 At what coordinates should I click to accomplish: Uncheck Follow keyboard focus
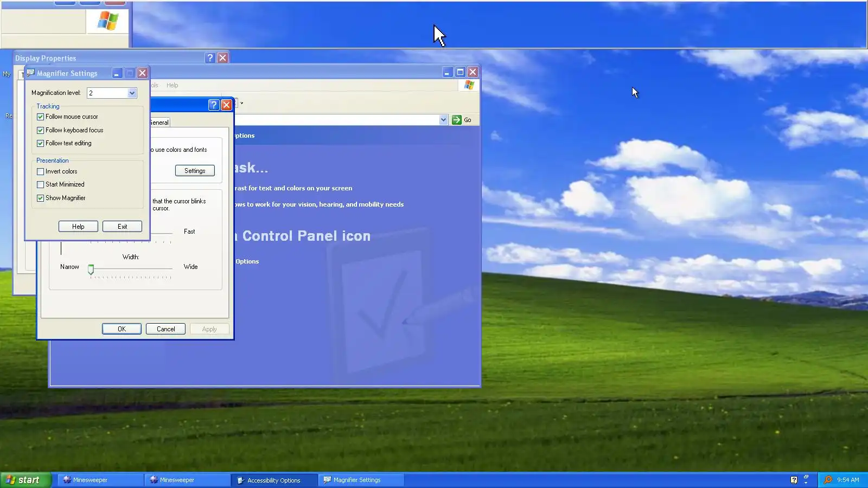tap(40, 130)
